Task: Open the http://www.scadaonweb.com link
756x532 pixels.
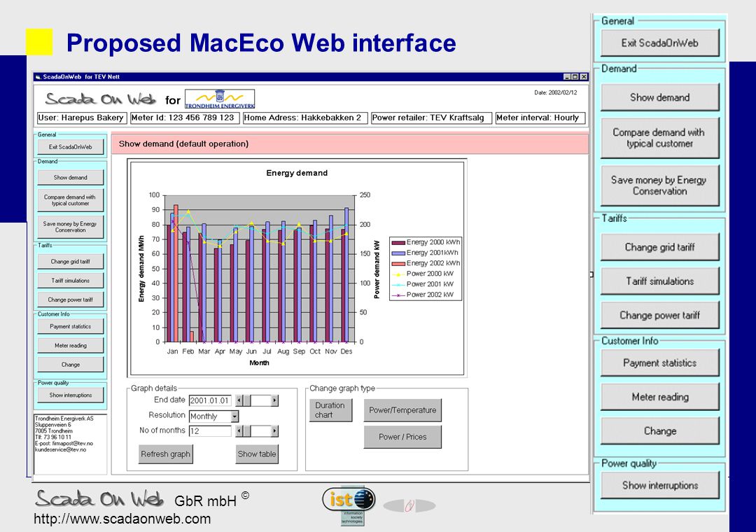Action: [122, 519]
